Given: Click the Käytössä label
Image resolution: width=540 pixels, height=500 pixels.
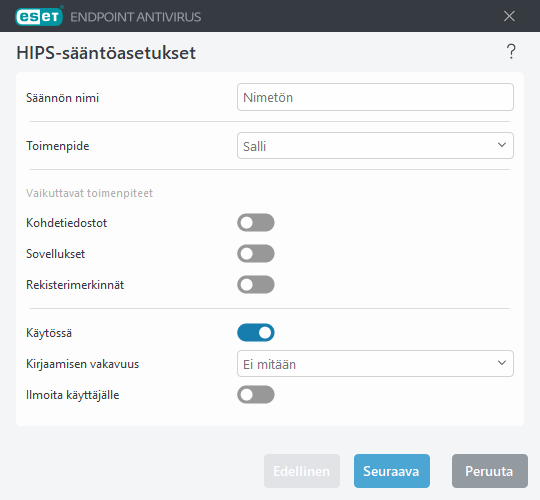Looking at the screenshot, I should point(49,333).
